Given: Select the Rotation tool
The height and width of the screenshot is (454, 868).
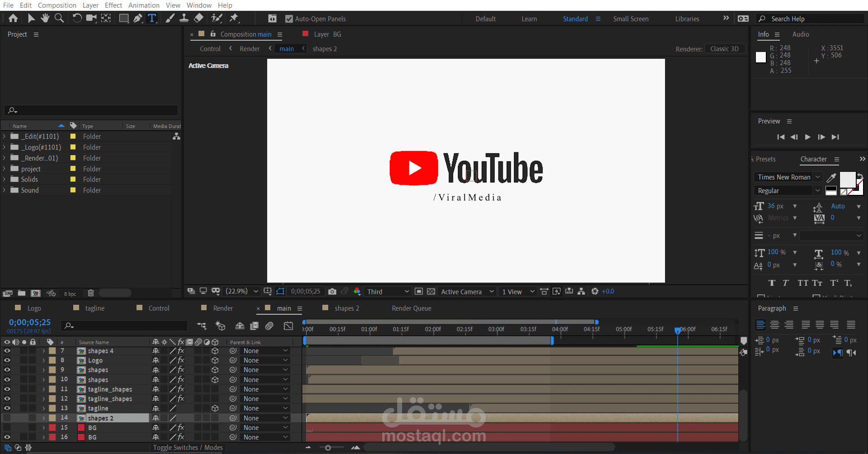Looking at the screenshot, I should click(77, 19).
